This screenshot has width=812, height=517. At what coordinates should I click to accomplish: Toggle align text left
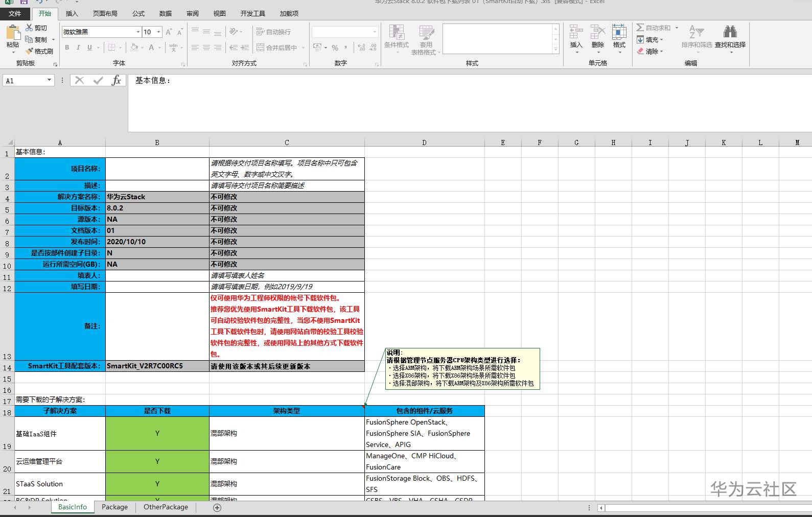click(x=195, y=48)
